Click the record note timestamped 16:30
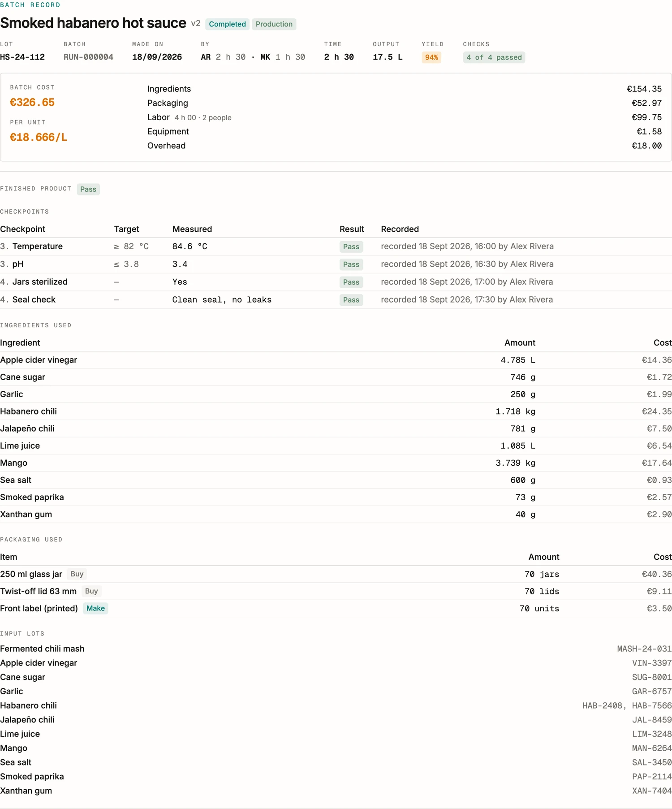Image resolution: width=672 pixels, height=809 pixels. [x=467, y=264]
